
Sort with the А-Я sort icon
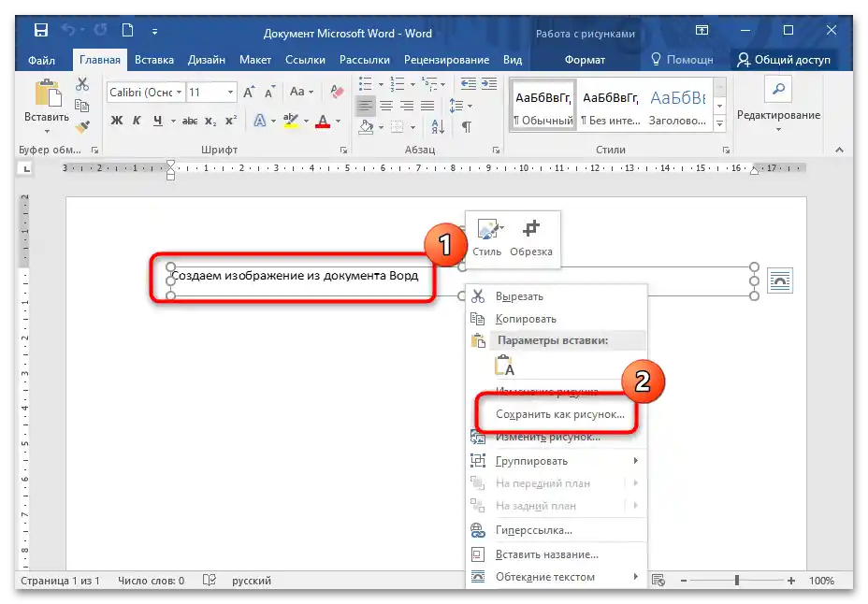pyautogui.click(x=438, y=127)
